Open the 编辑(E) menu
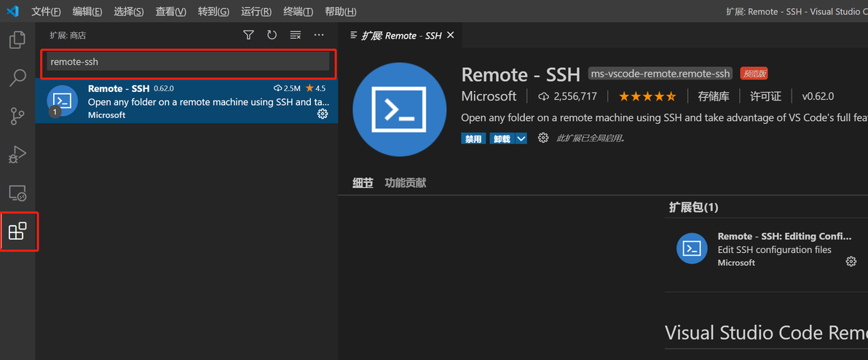The width and height of the screenshot is (868, 360). coord(87,12)
